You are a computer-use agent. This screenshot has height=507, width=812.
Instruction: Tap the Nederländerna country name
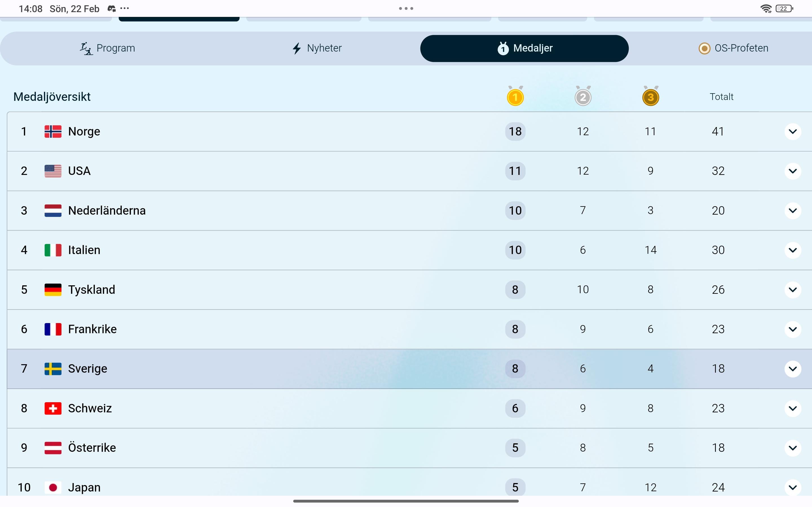(x=107, y=211)
